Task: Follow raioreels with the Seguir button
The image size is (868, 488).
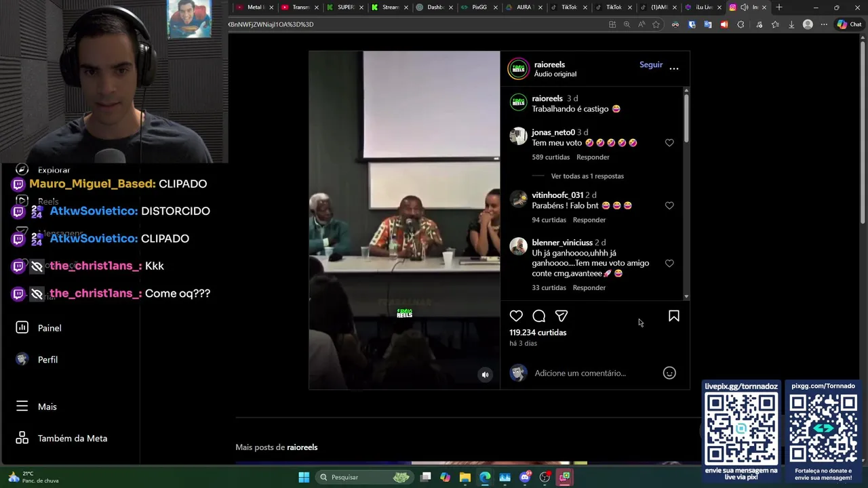Action: tap(651, 64)
